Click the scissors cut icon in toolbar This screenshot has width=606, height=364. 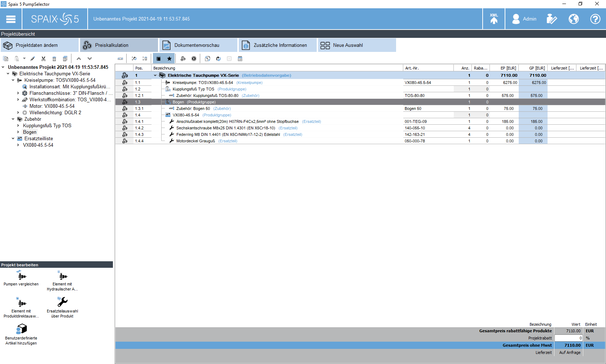43,59
